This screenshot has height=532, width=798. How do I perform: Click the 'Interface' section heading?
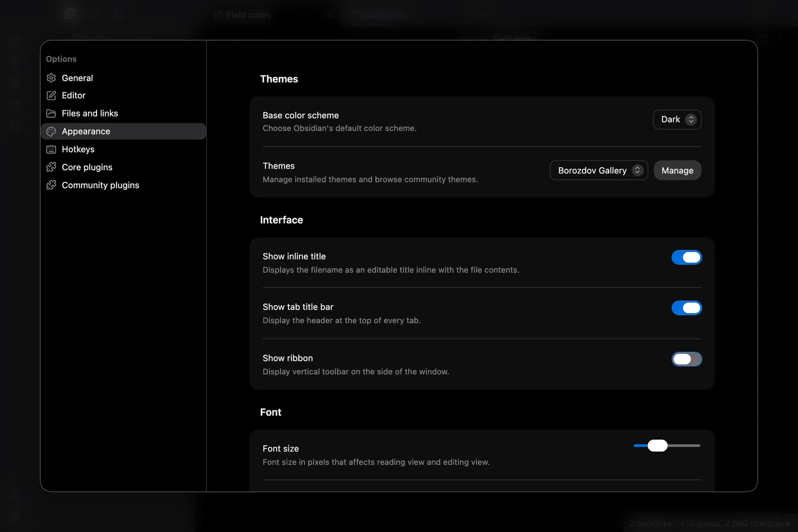(281, 220)
